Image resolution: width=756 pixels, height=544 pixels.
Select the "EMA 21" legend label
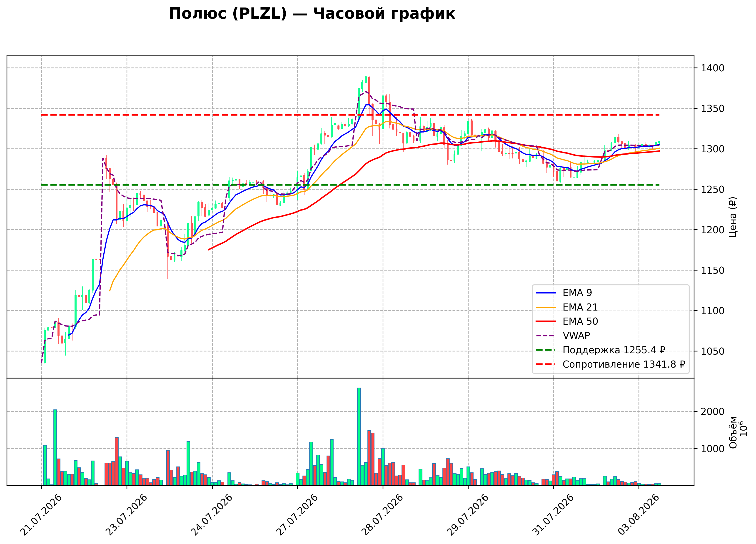pyautogui.click(x=580, y=307)
